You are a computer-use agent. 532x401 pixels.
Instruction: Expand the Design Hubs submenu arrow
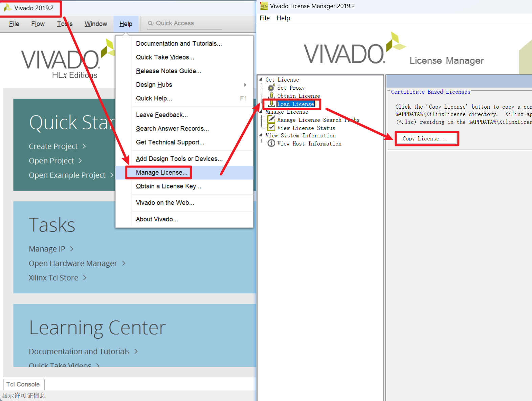point(245,85)
